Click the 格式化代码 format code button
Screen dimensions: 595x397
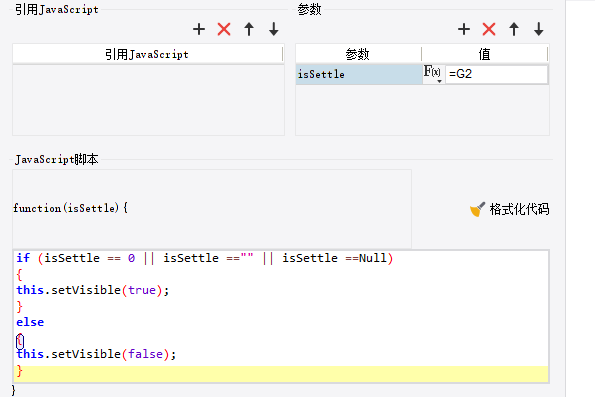pos(509,209)
